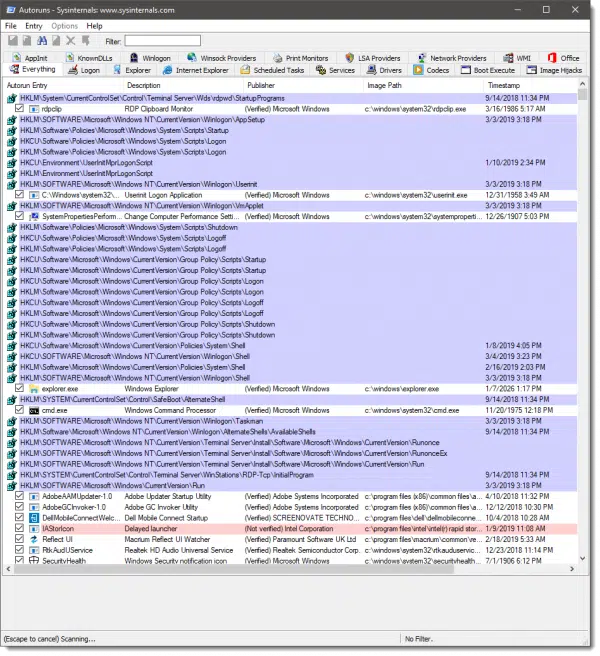
Task: Open the Winlogon tab
Action: (150, 58)
